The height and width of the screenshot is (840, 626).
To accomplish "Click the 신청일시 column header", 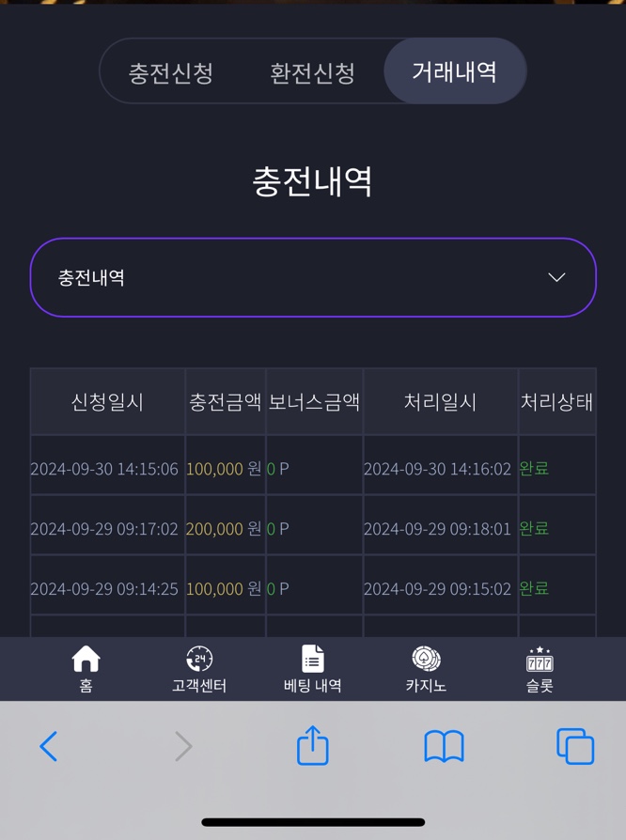I will pyautogui.click(x=108, y=402).
